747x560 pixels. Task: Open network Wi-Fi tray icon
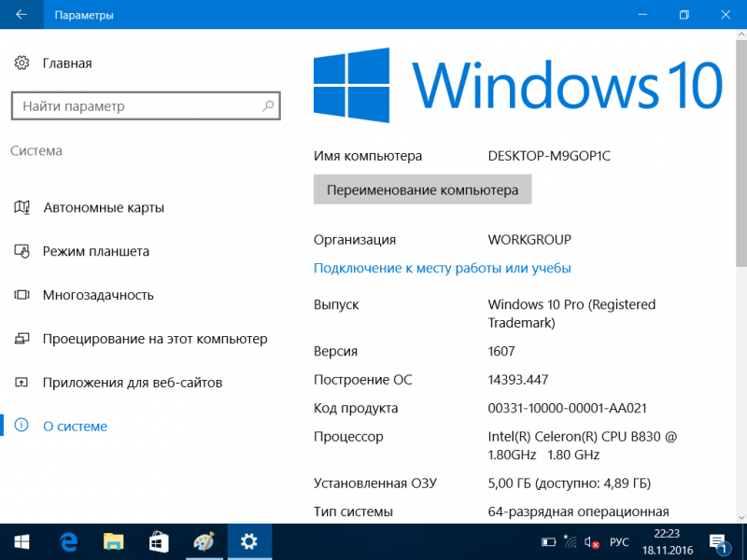571,542
